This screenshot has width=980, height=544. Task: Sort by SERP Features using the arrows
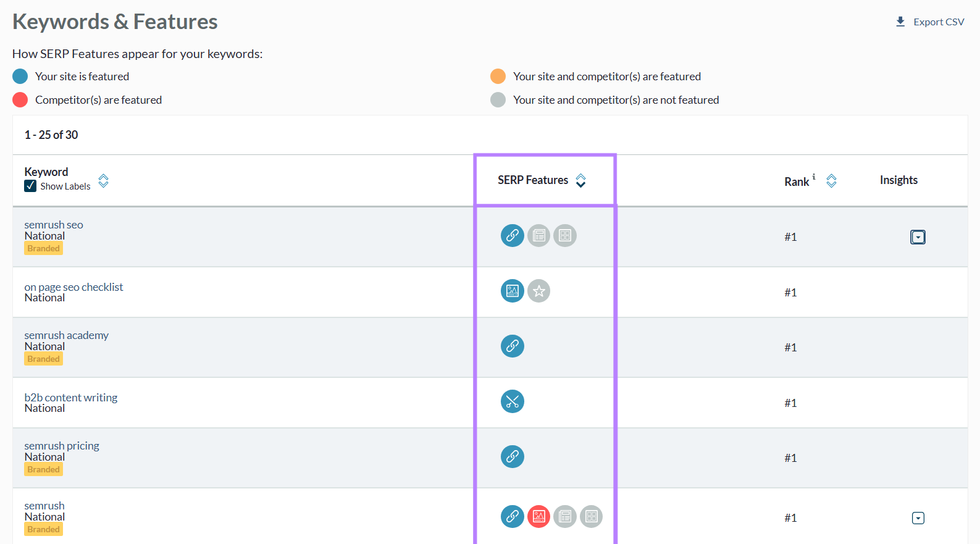pos(580,180)
